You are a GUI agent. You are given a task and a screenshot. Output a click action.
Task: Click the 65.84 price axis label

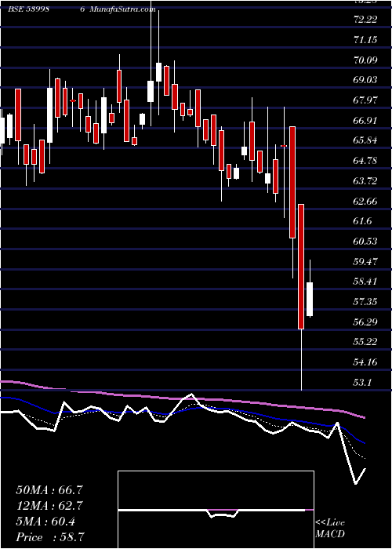point(367,140)
